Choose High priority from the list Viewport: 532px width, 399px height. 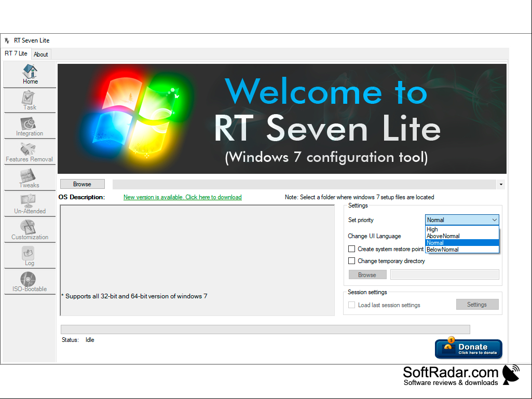462,229
